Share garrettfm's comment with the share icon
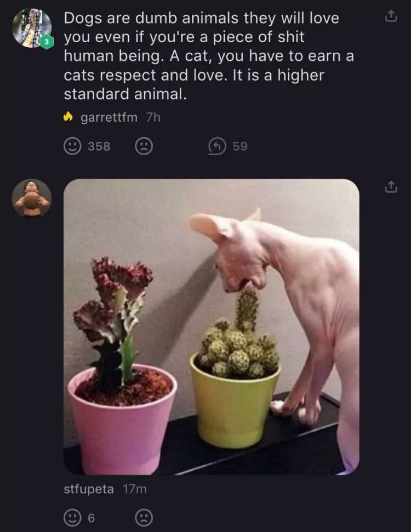The image size is (411, 532). tap(391, 16)
